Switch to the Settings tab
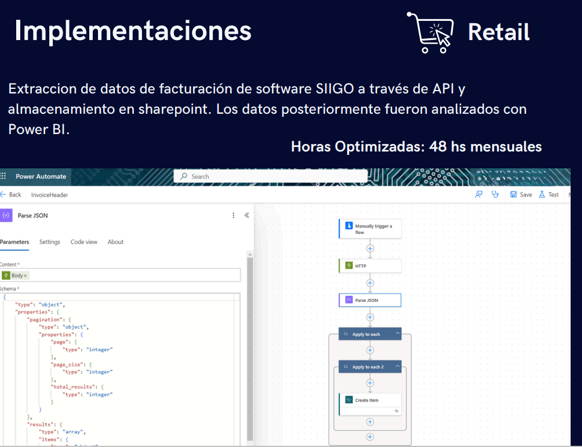This screenshot has width=582, height=447. click(x=50, y=242)
